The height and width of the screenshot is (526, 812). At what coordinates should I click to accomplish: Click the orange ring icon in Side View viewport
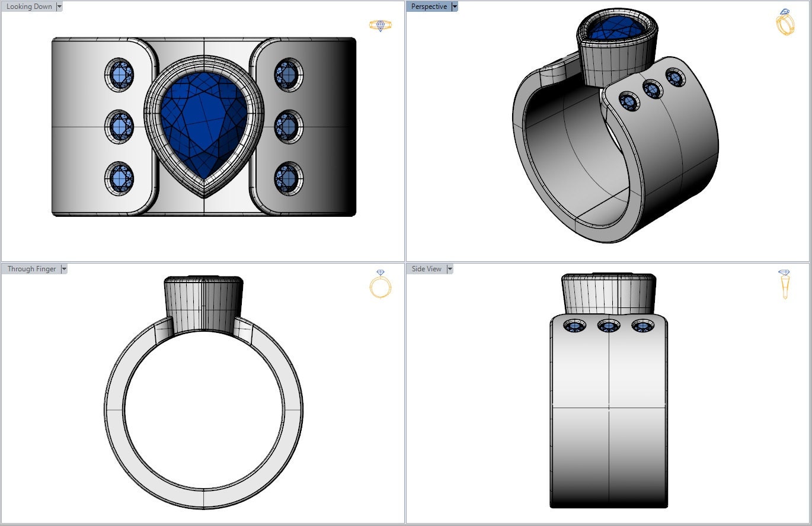[784, 284]
